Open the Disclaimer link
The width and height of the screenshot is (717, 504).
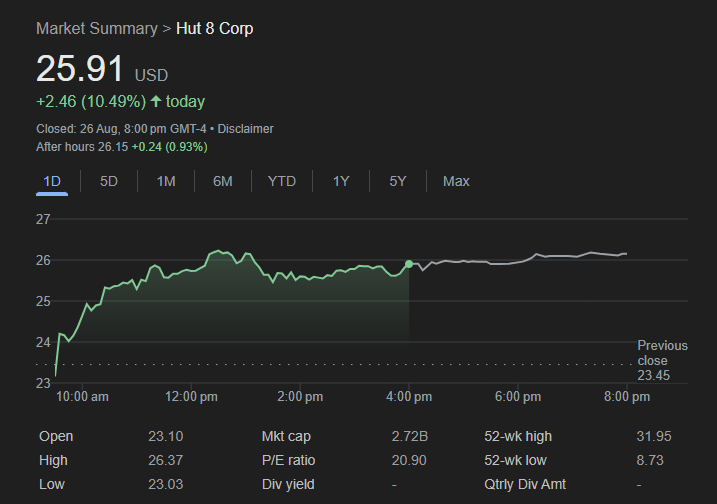point(245,129)
